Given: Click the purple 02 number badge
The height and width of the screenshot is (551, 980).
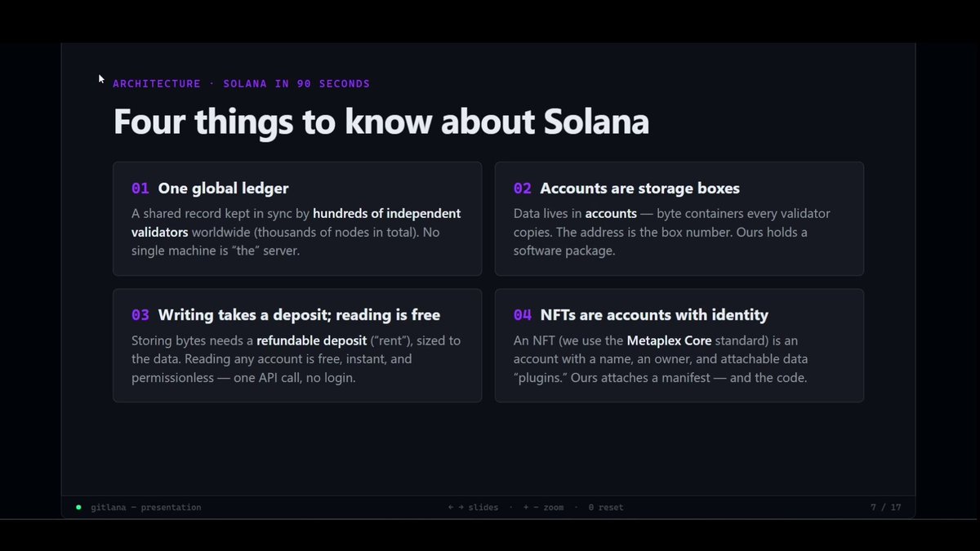Looking at the screenshot, I should [x=523, y=189].
